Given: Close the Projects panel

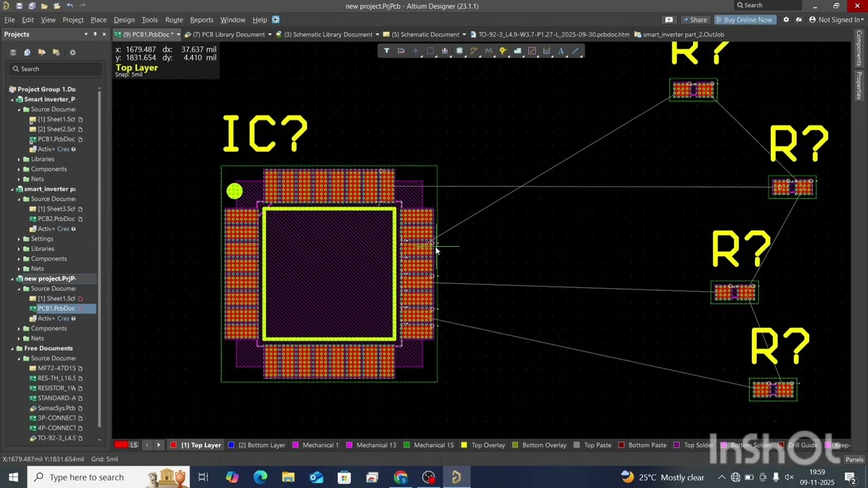Looking at the screenshot, I should point(104,34).
